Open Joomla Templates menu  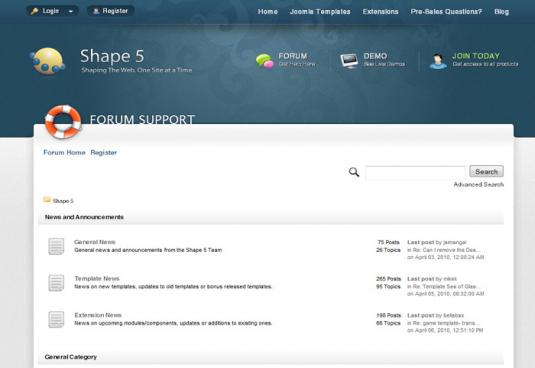pyautogui.click(x=320, y=12)
